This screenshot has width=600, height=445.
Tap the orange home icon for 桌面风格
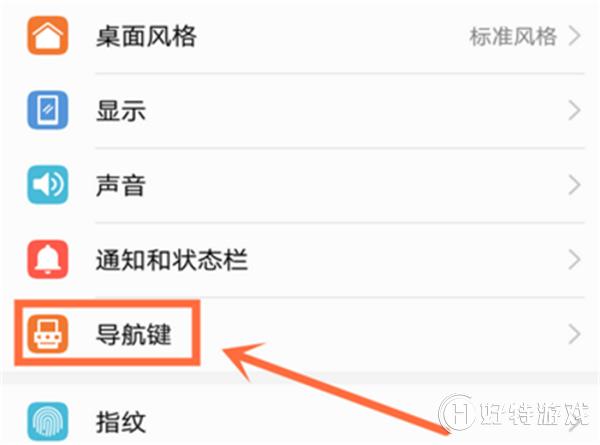click(x=47, y=35)
